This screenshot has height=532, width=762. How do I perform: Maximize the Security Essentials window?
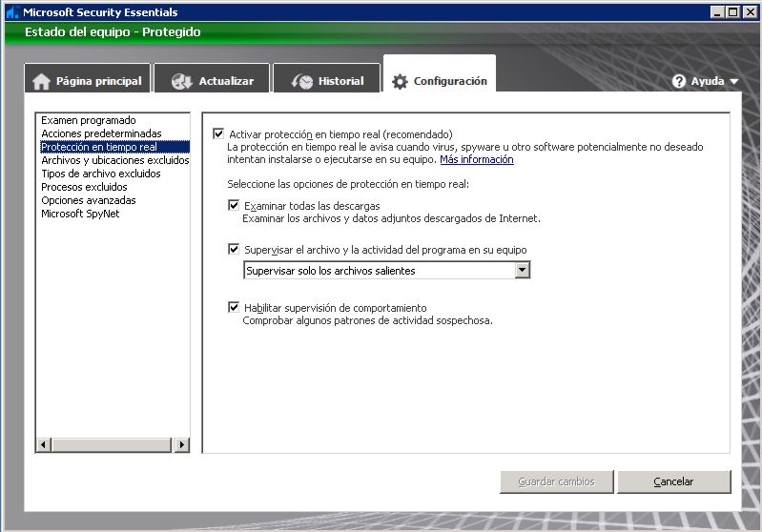[x=733, y=12]
